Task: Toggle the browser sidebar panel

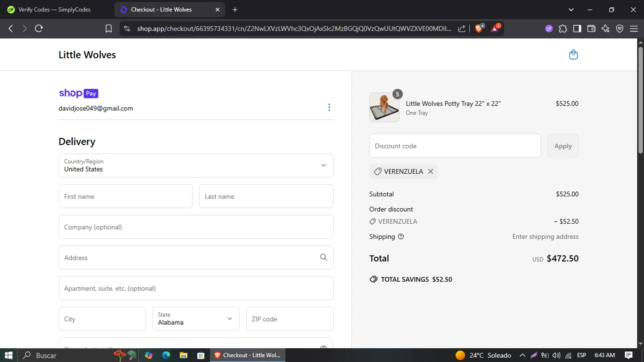Action: (x=577, y=28)
